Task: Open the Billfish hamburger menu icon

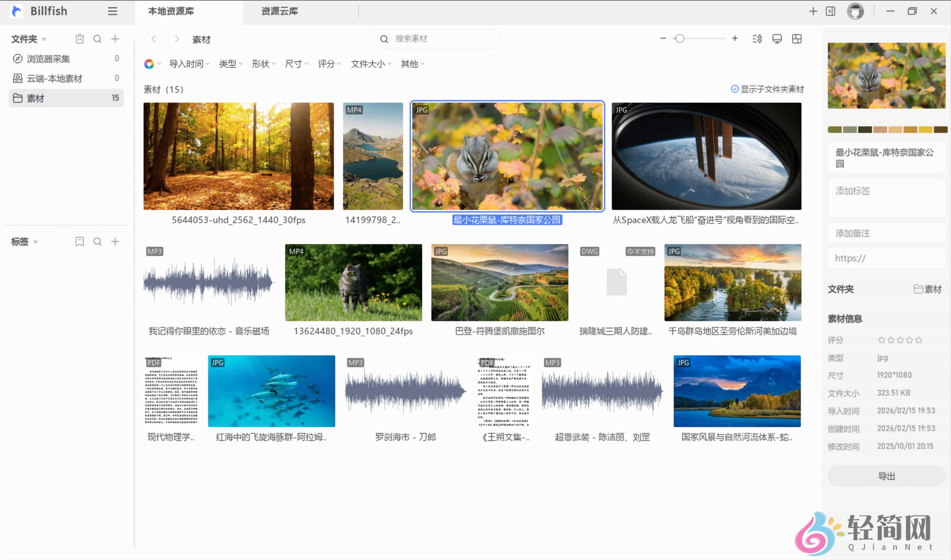Action: [x=112, y=11]
